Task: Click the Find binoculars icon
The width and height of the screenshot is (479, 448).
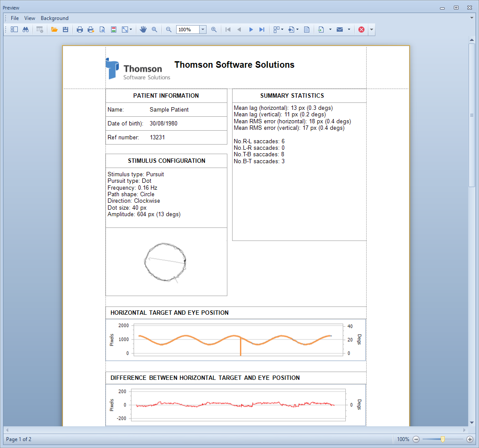Action: click(26, 30)
